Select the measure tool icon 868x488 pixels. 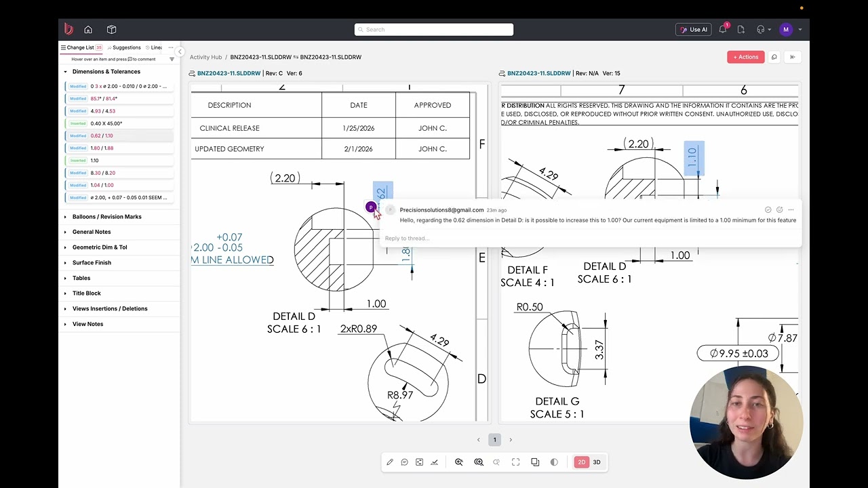coord(434,462)
